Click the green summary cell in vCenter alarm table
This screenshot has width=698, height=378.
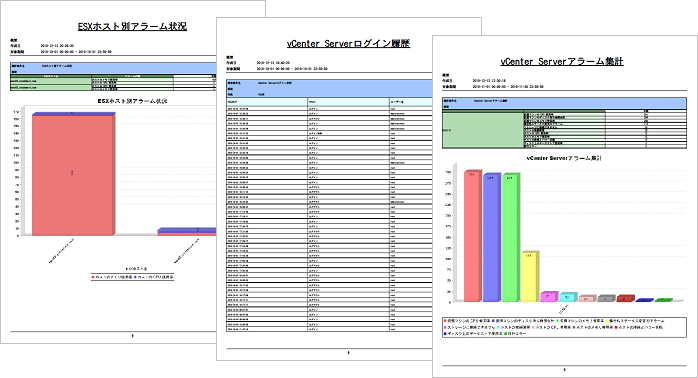click(483, 129)
